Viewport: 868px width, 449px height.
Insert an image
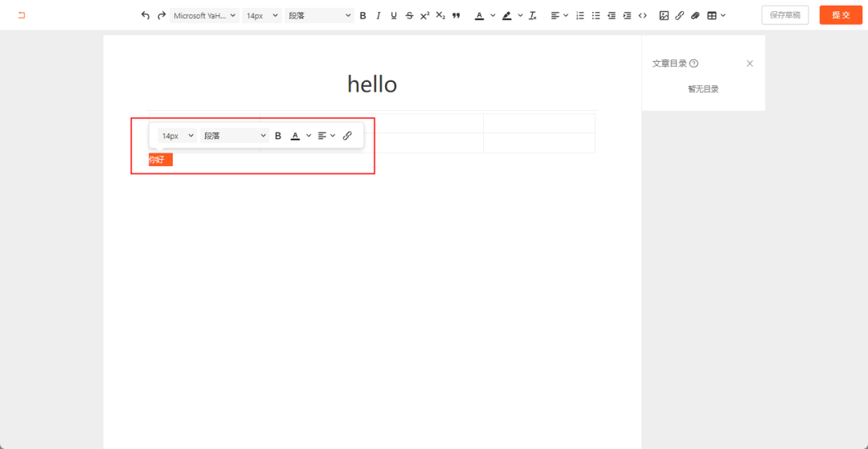(x=664, y=15)
